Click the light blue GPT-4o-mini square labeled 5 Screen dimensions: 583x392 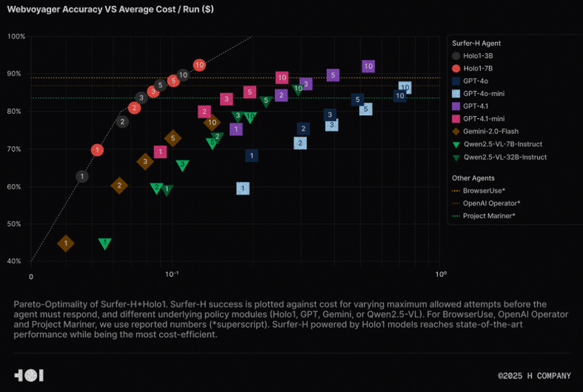click(x=366, y=109)
